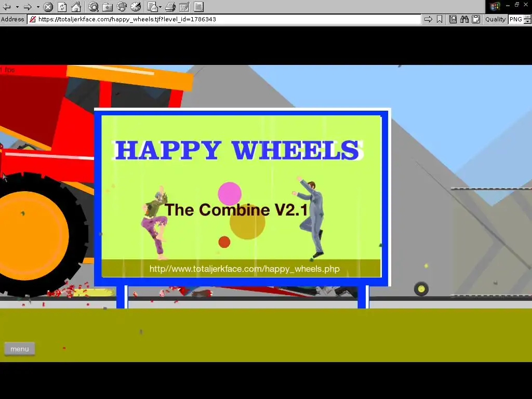Click the clipboard paste icon

click(x=476, y=19)
